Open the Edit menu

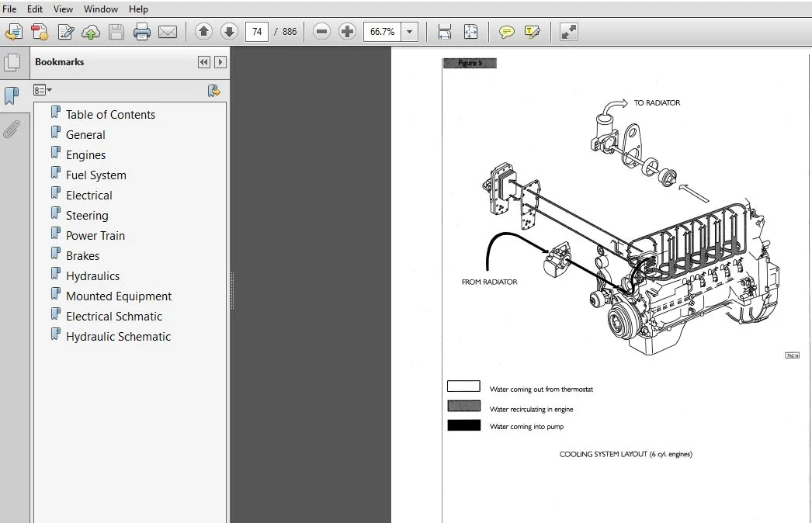click(x=35, y=9)
